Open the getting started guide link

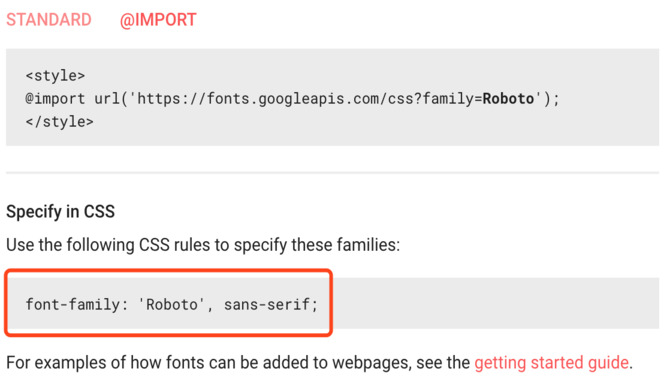click(552, 363)
